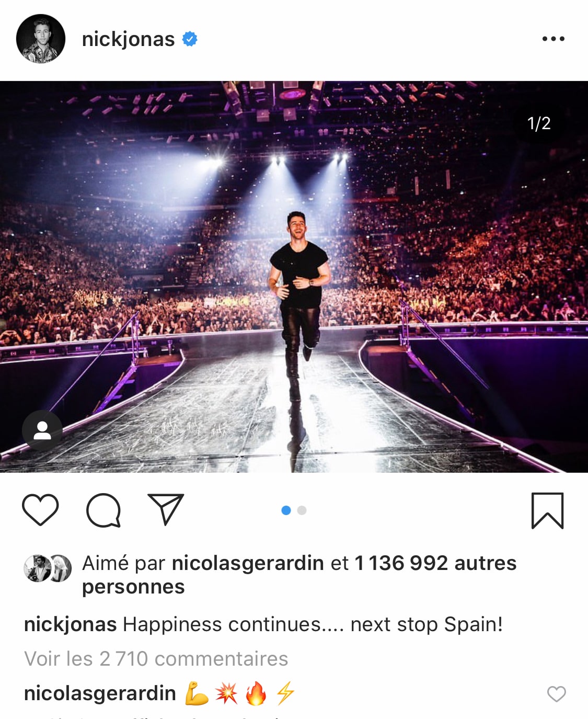This screenshot has height=719, width=588.
Task: Like nicolasgerardin's comment with small heart
Action: (556, 694)
